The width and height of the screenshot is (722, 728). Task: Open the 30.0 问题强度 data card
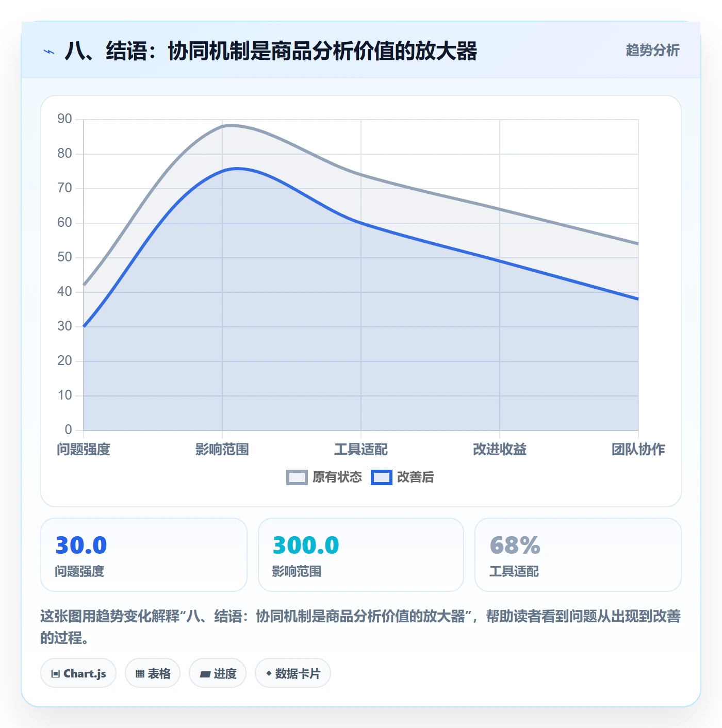[144, 555]
